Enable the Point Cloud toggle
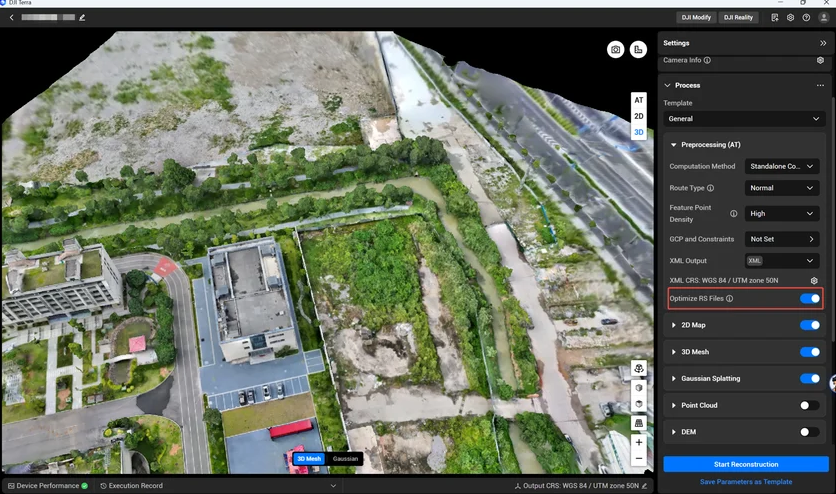Image resolution: width=836 pixels, height=494 pixels. click(x=810, y=406)
